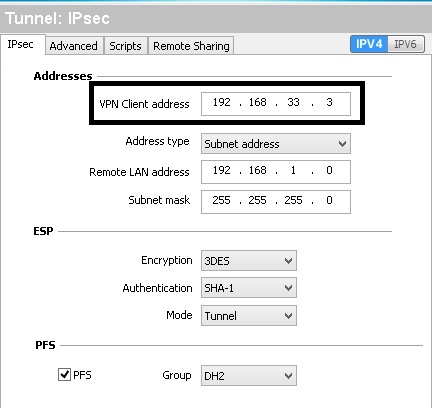Open the Remote Sharing tab
The width and height of the screenshot is (432, 408).
[x=191, y=46]
